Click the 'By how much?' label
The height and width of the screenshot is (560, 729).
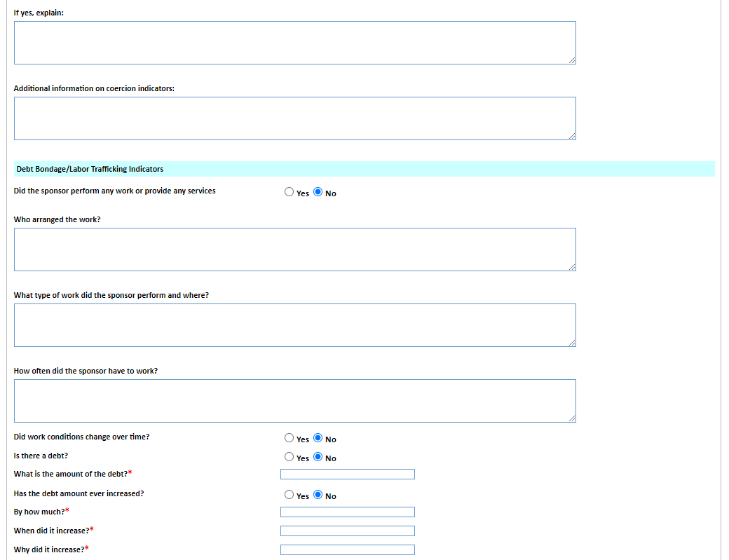click(41, 512)
